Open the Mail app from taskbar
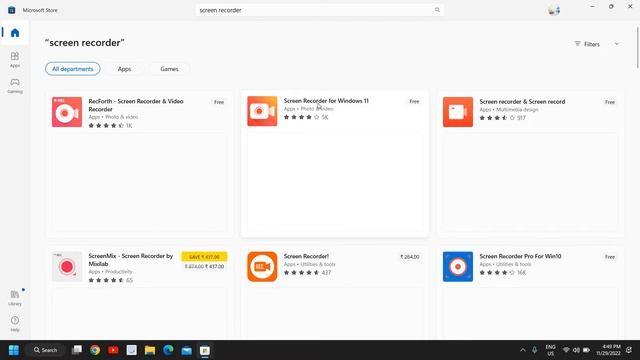 (187, 350)
